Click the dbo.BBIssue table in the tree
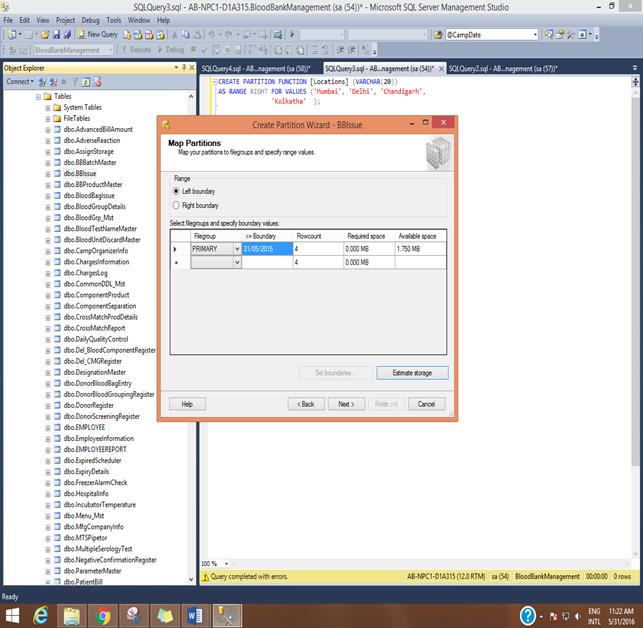Viewport: 643px width, 628px height. 80,173
